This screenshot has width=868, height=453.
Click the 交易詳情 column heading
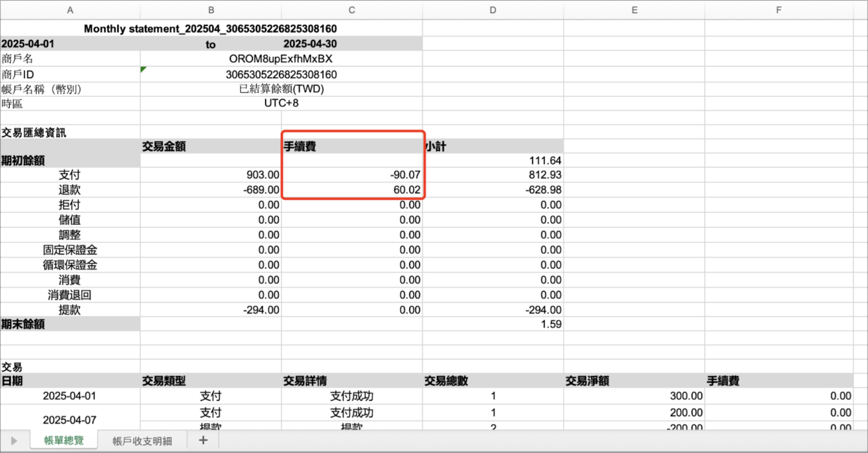[x=352, y=381]
